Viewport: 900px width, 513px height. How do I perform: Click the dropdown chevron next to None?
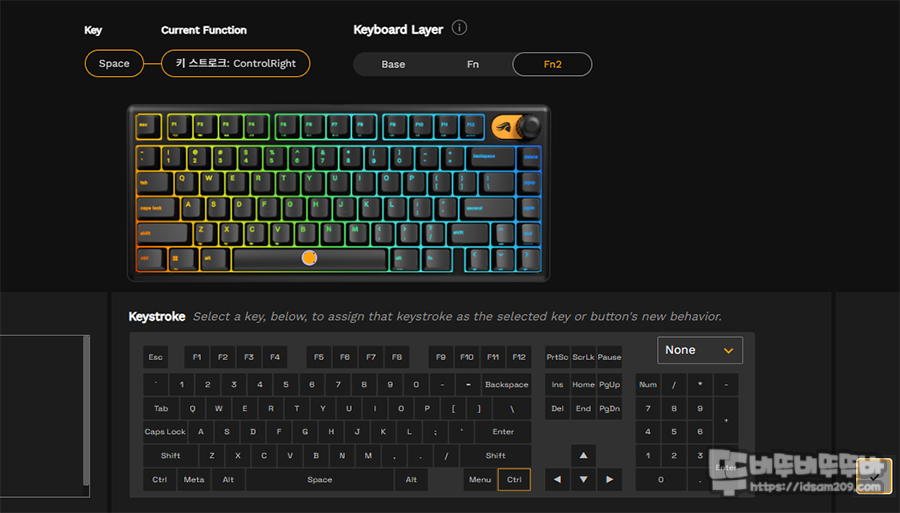728,351
